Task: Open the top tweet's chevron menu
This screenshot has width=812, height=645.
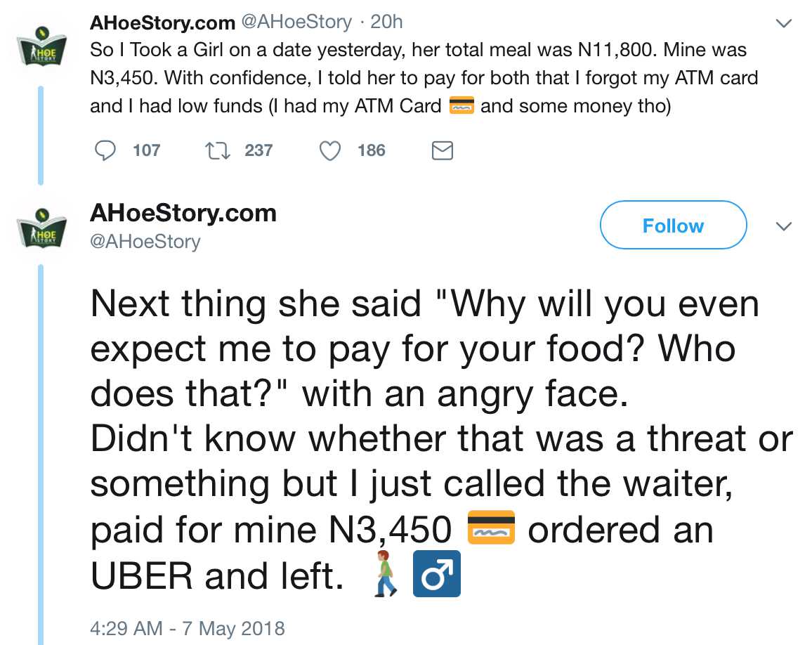Action: point(782,23)
